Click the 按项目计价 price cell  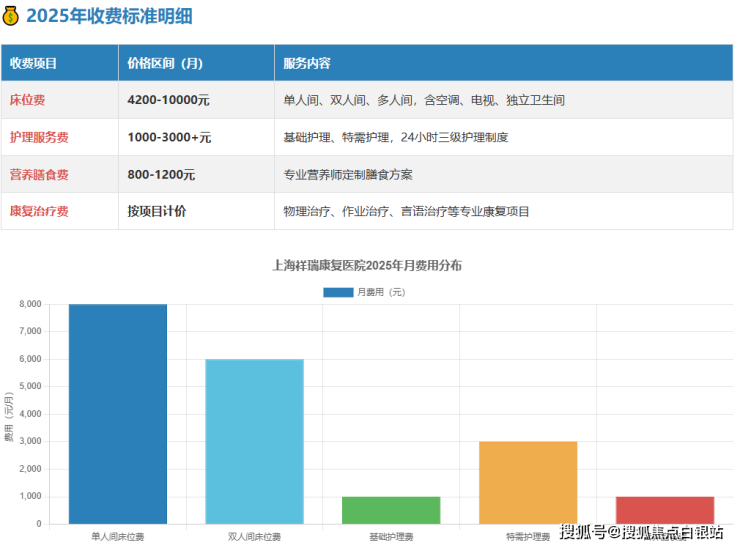(x=157, y=211)
